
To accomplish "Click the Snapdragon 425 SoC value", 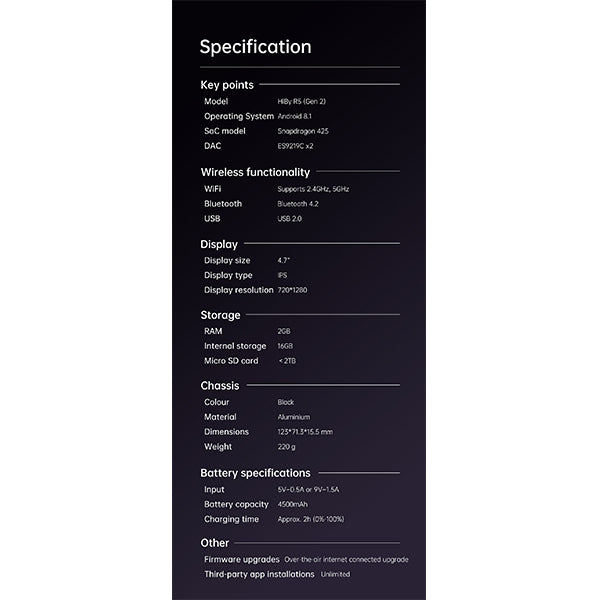I will click(x=303, y=131).
